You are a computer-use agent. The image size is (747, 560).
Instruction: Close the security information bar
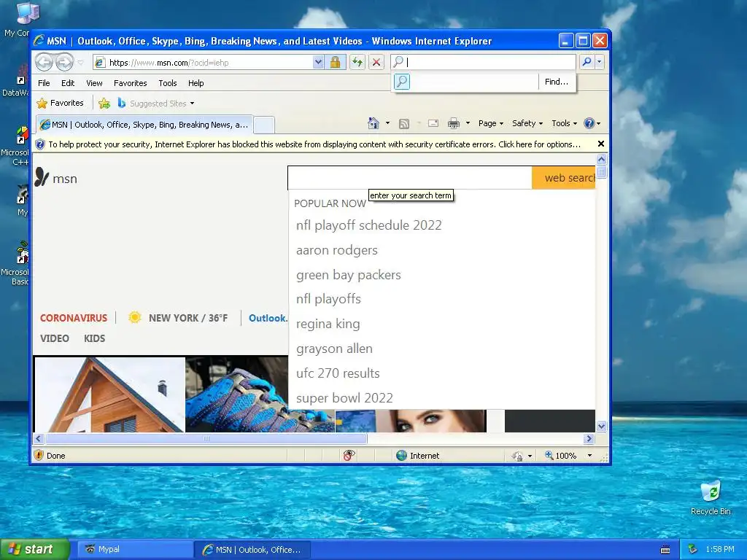[601, 144]
